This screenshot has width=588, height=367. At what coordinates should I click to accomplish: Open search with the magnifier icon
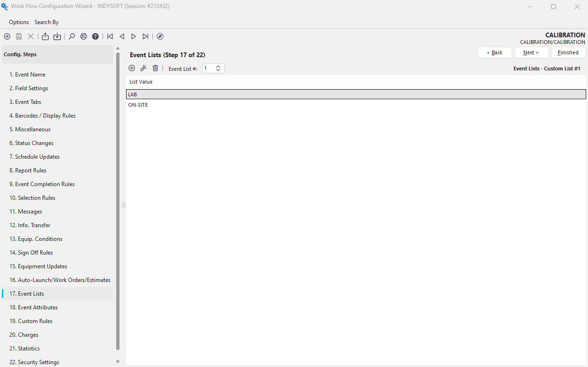72,36
